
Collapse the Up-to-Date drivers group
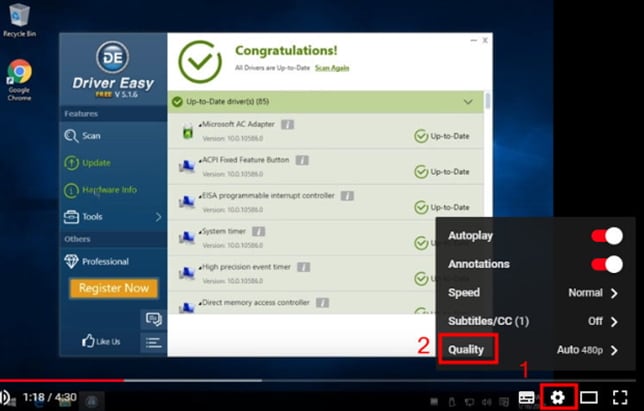click(468, 102)
